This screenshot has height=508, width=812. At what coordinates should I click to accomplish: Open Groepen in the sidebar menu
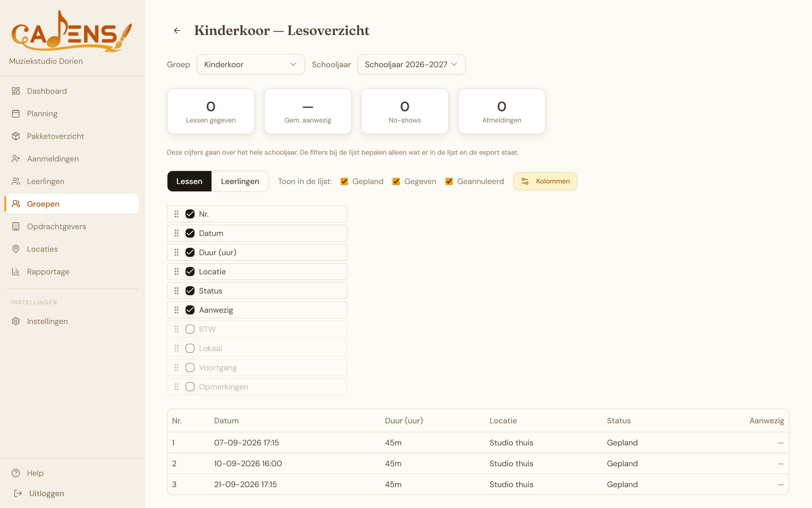72,204
